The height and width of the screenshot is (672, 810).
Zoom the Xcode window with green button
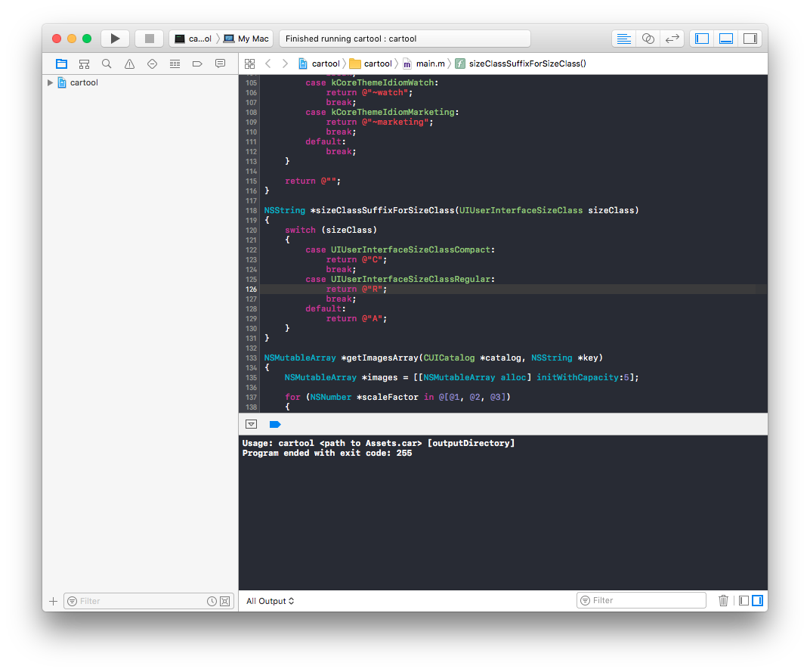pos(87,39)
